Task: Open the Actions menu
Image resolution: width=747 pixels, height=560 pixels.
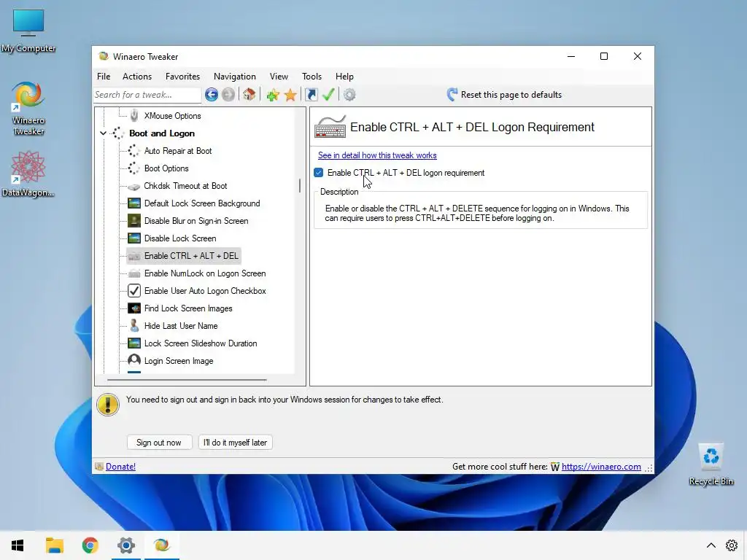Action: pyautogui.click(x=137, y=76)
